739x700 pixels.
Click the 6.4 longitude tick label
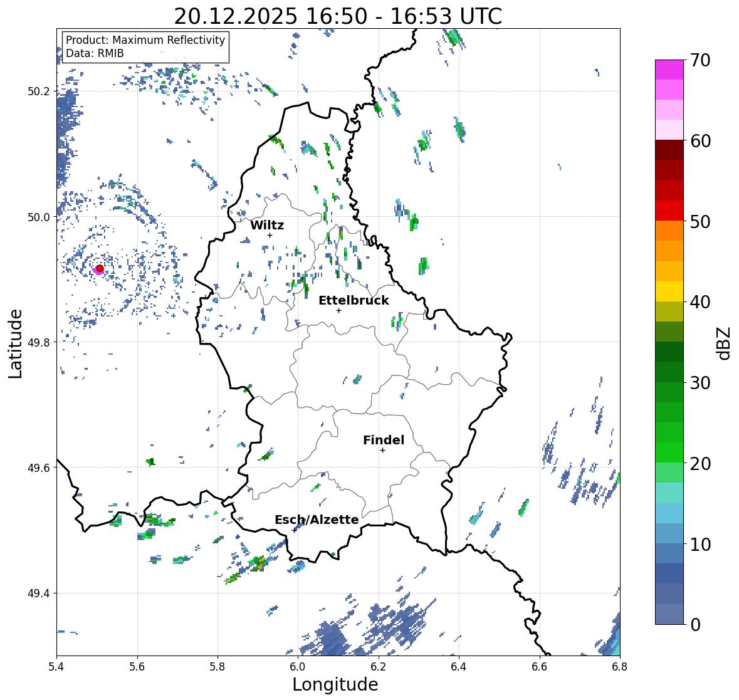(459, 667)
